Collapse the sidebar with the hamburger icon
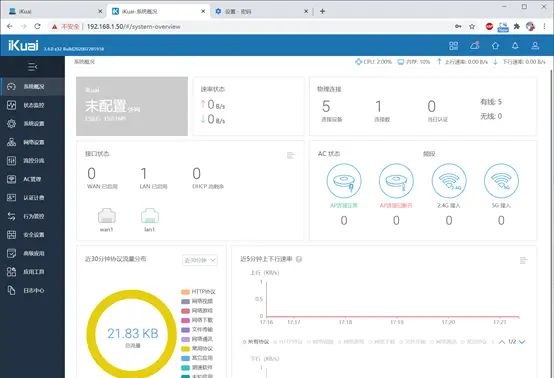 (x=33, y=66)
